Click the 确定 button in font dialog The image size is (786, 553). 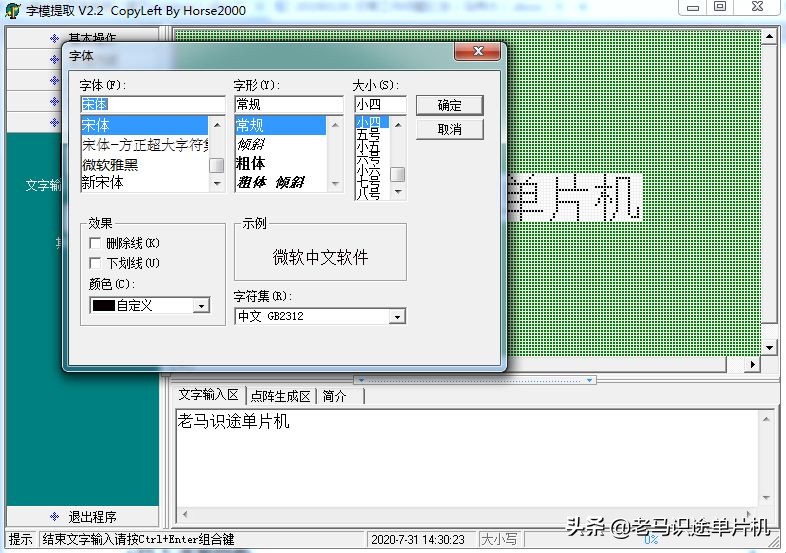(450, 105)
